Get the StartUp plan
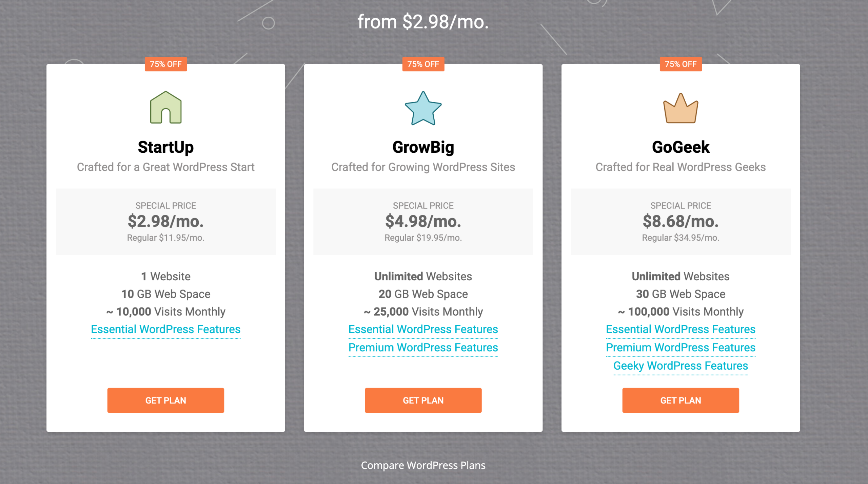868x484 pixels. coord(166,400)
